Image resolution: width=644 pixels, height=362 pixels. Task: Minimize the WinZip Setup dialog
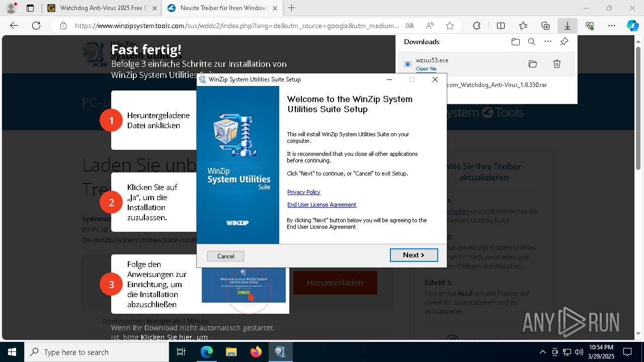(x=389, y=79)
